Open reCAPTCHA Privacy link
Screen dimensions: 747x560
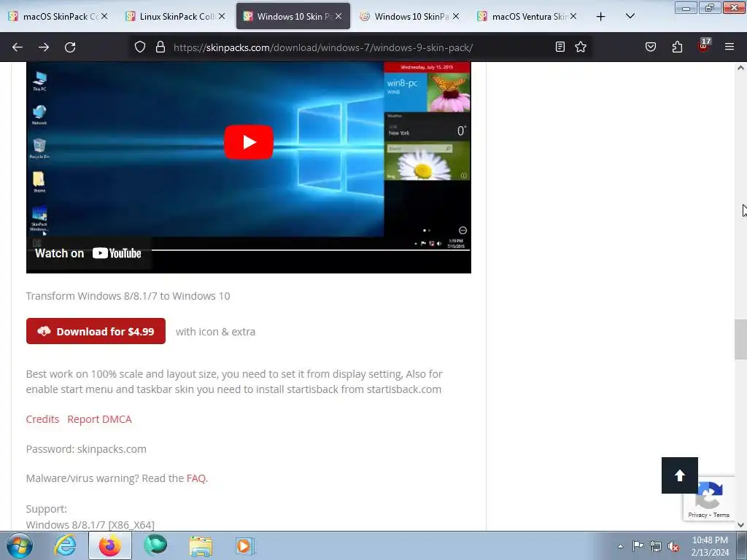point(697,515)
